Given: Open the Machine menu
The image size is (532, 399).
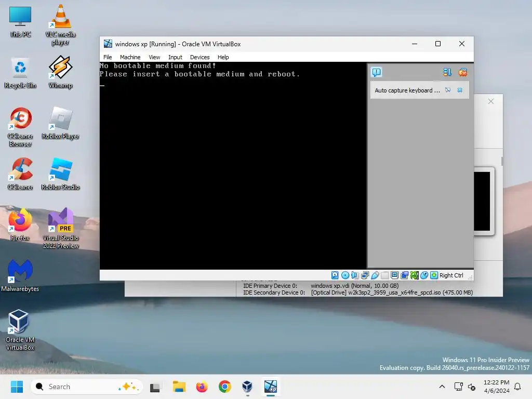Looking at the screenshot, I should [130, 57].
